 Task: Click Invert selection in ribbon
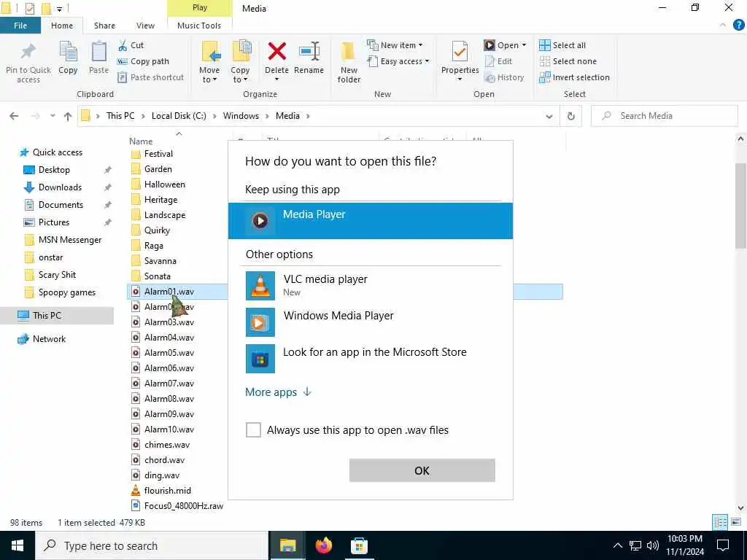coord(575,77)
